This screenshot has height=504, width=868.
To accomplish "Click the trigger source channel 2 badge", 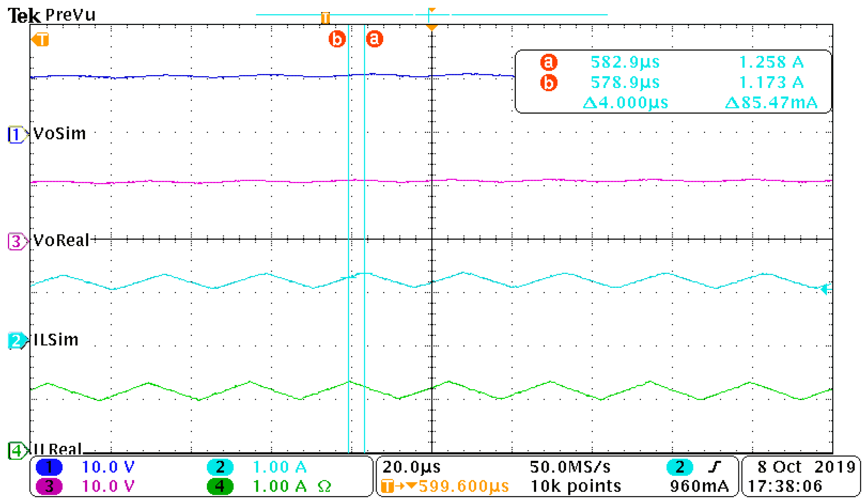I will (x=680, y=467).
